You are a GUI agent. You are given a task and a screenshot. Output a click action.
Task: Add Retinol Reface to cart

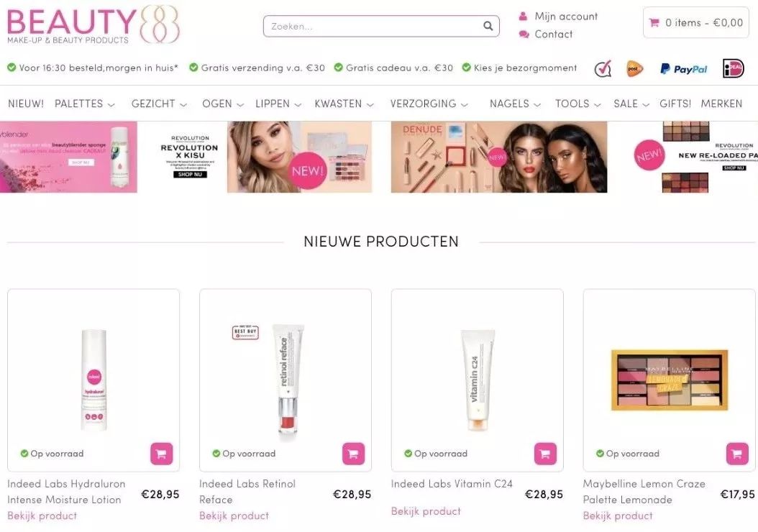[353, 454]
